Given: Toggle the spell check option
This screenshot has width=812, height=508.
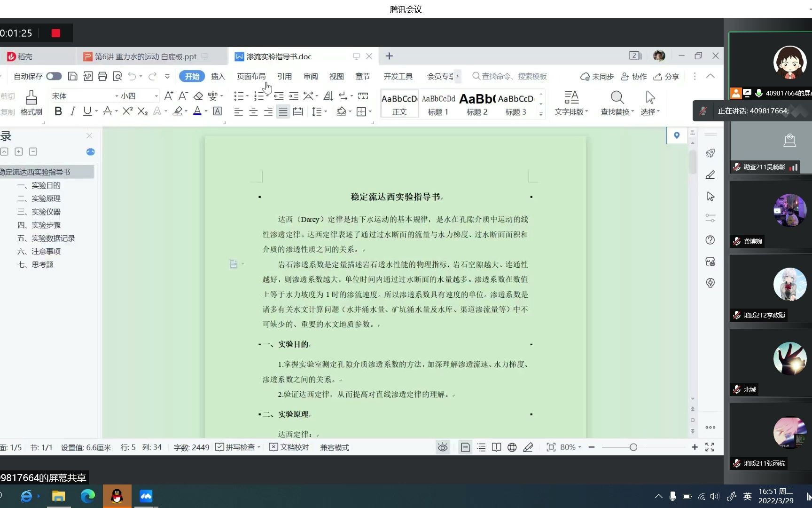Looking at the screenshot, I should (x=237, y=447).
